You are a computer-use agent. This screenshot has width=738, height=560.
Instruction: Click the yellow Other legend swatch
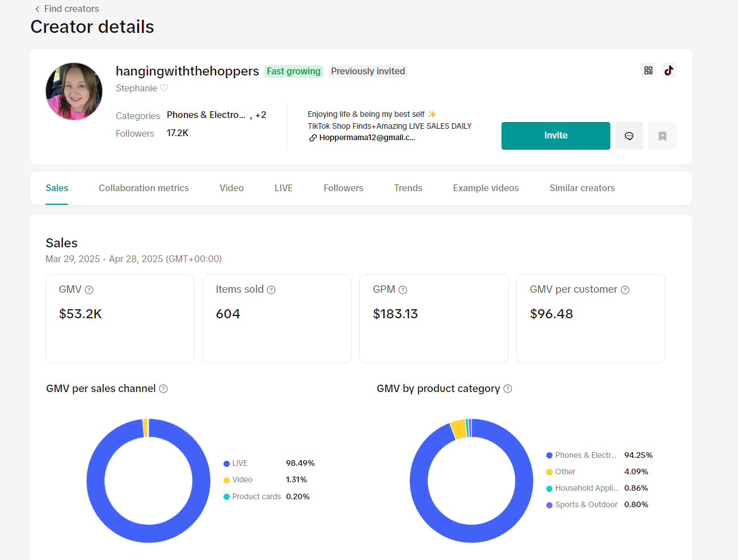coord(549,472)
